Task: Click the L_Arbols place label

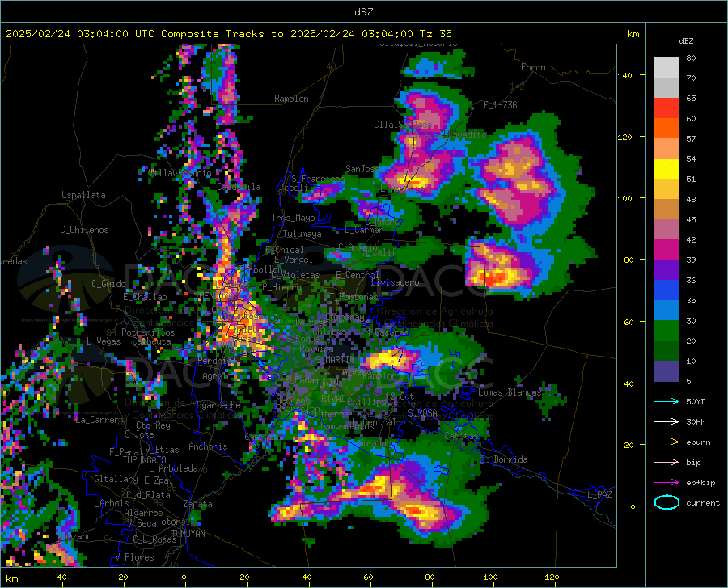Action: point(109,503)
